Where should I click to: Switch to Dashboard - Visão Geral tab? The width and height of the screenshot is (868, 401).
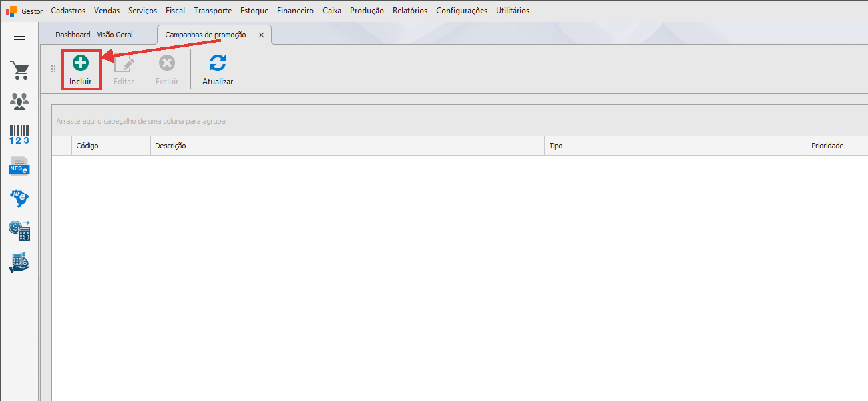[94, 35]
